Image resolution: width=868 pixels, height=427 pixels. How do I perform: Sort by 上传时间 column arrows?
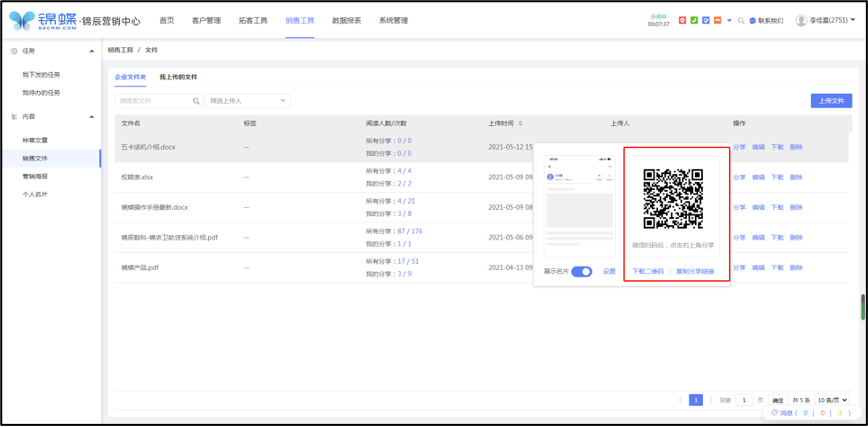(x=520, y=124)
